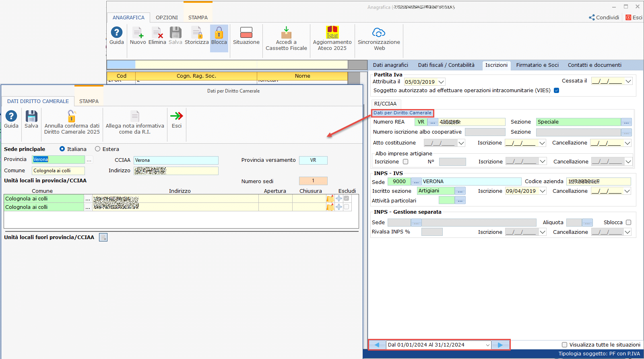This screenshot has height=359, width=644.
Task: Open Contatti e documenti tab
Action: tap(594, 65)
